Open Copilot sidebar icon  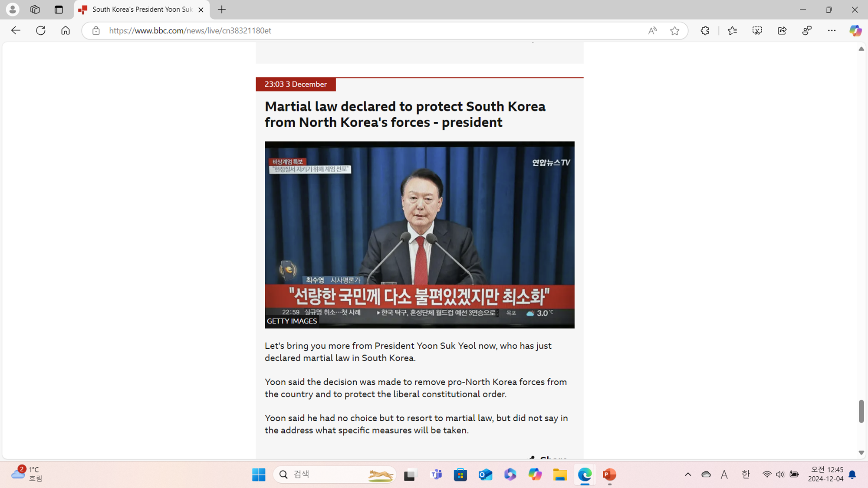point(855,30)
